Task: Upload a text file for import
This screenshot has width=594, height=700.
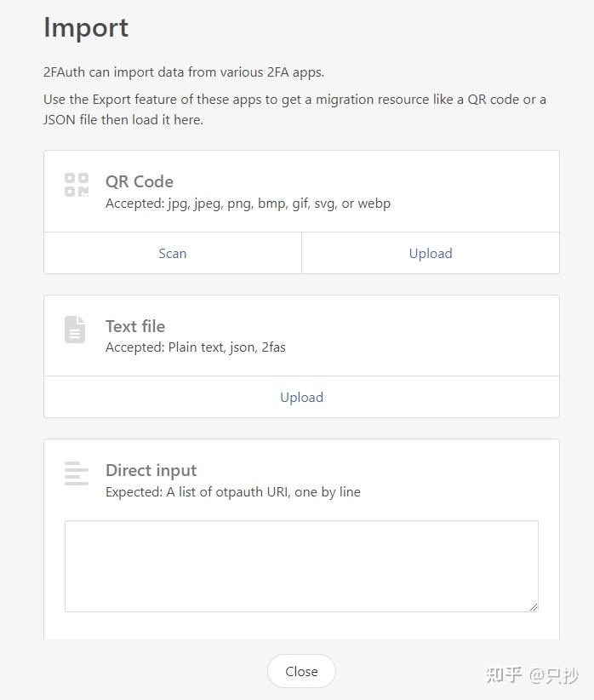Action: 301,397
